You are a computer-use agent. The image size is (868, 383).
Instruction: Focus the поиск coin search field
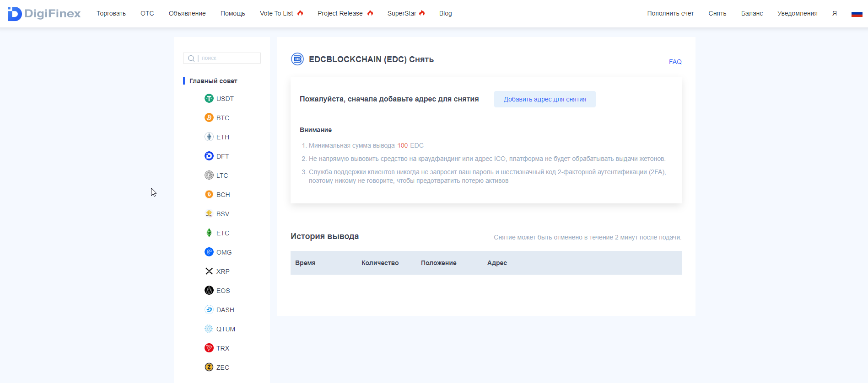point(222,58)
